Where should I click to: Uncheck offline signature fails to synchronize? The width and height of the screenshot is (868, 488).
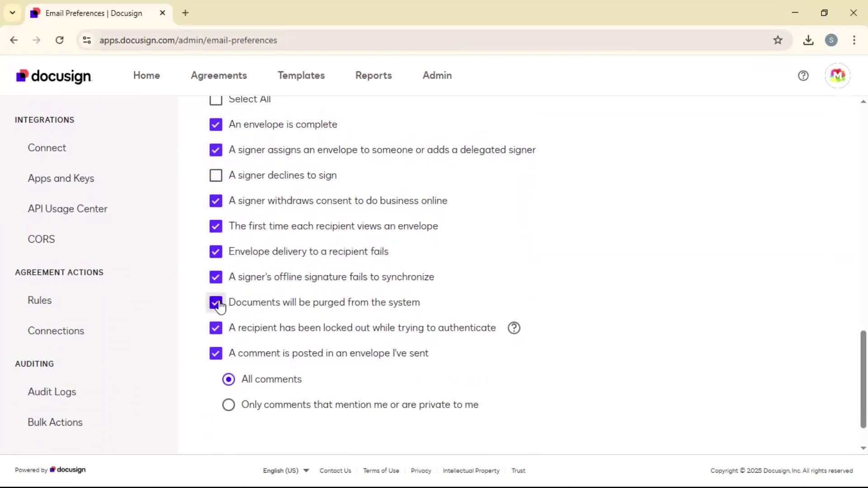tap(216, 277)
